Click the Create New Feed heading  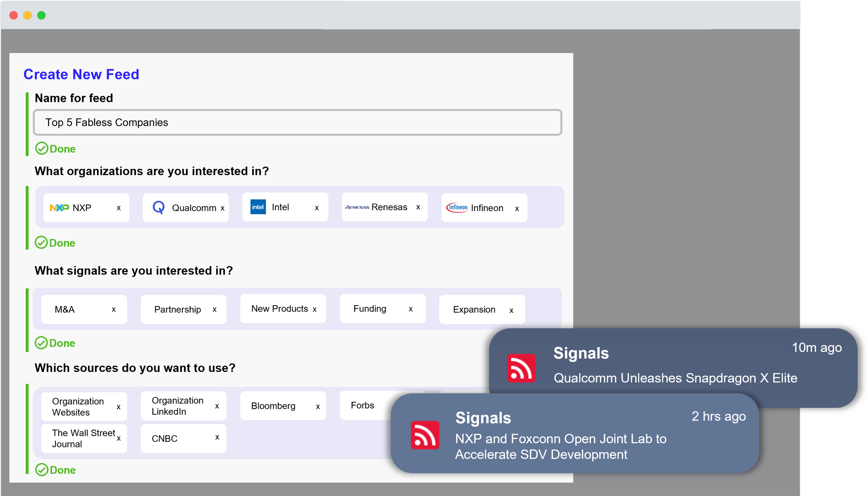coord(81,75)
